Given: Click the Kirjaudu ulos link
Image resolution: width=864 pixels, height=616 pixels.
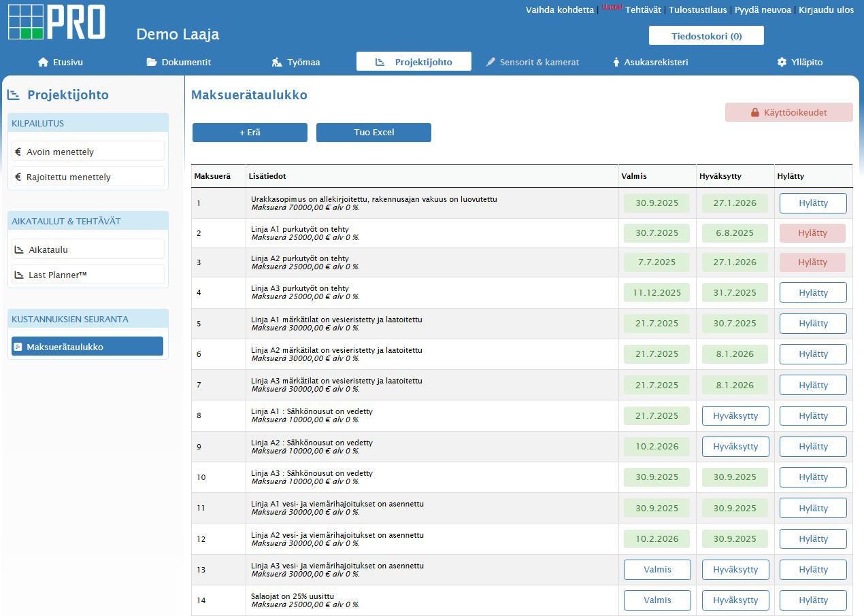Looking at the screenshot, I should pyautogui.click(x=825, y=10).
